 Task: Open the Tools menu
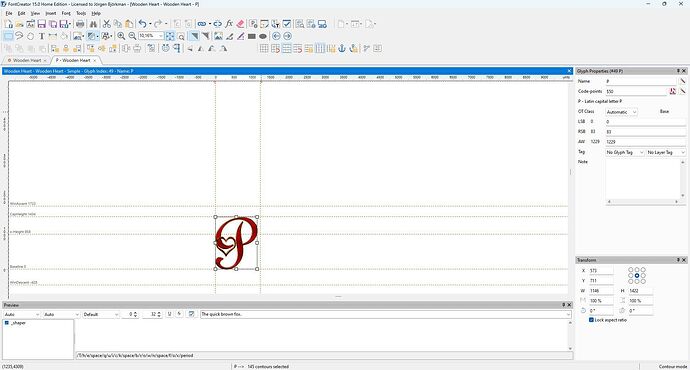click(x=81, y=14)
